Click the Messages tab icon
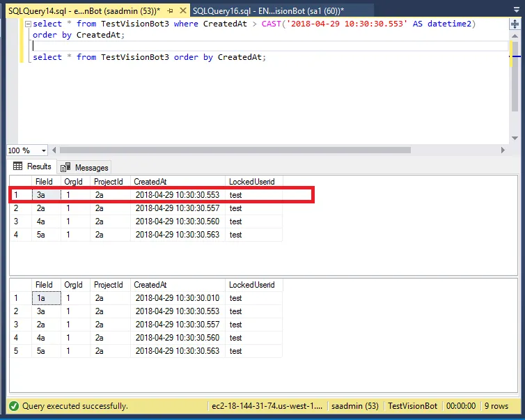The height and width of the screenshot is (420, 525). click(x=65, y=167)
